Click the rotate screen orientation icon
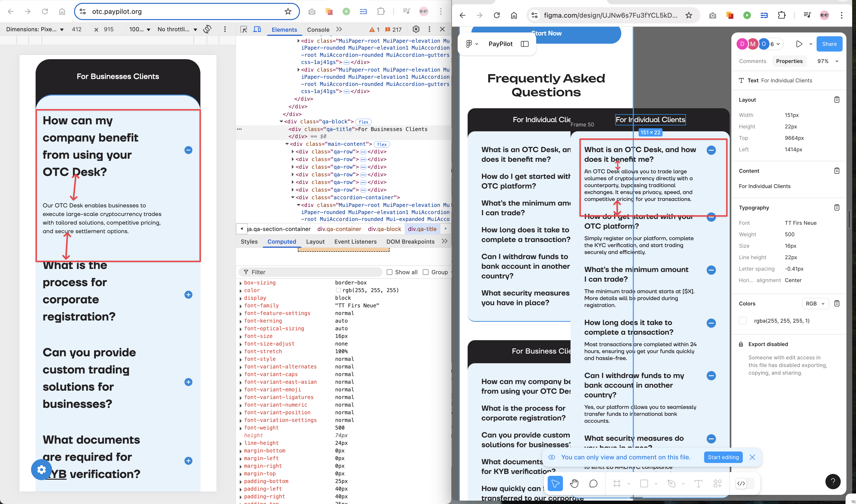The width and height of the screenshot is (856, 504). click(207, 29)
